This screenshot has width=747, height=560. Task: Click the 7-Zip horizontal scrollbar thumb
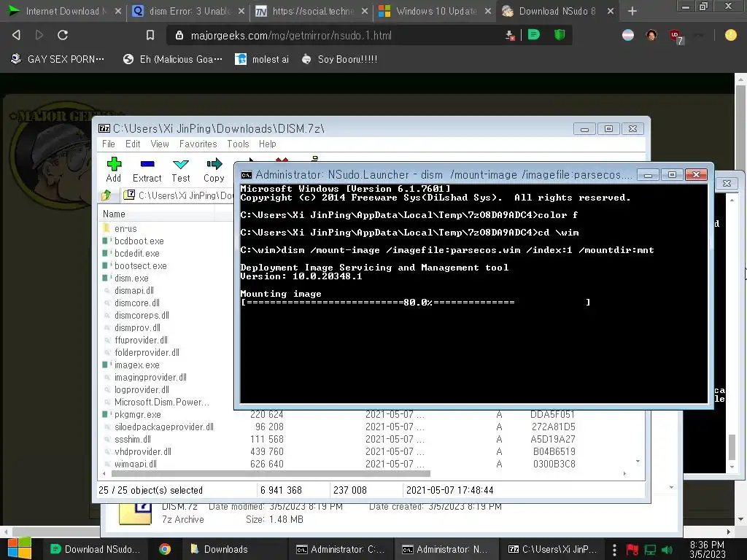coord(271,473)
